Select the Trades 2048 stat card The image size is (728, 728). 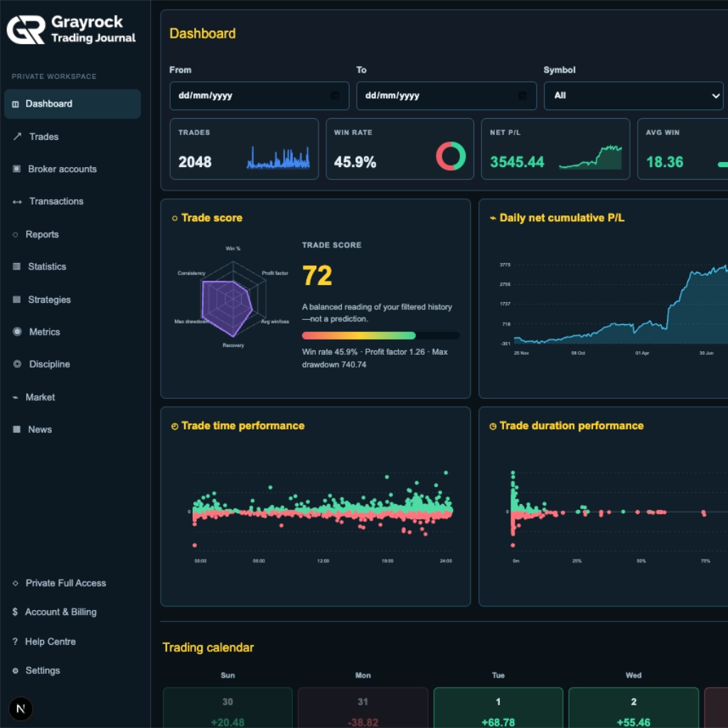245,149
